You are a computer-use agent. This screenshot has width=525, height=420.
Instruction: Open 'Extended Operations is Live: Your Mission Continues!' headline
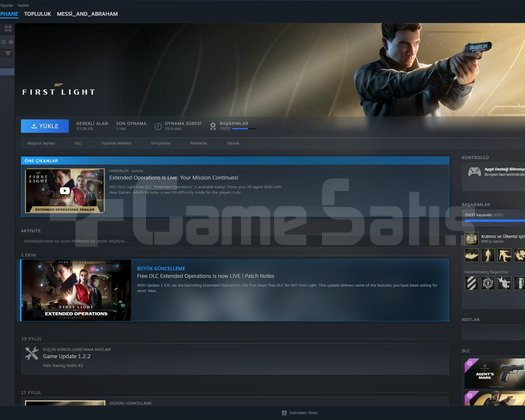(173, 178)
